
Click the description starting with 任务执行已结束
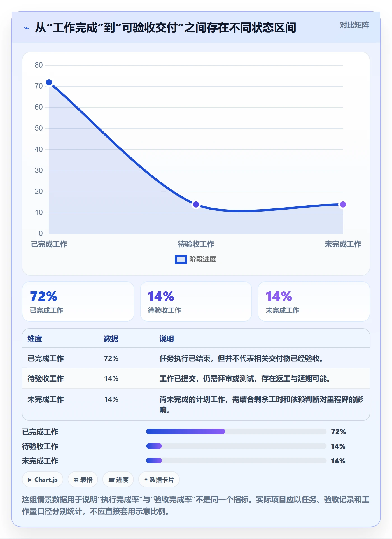(241, 358)
